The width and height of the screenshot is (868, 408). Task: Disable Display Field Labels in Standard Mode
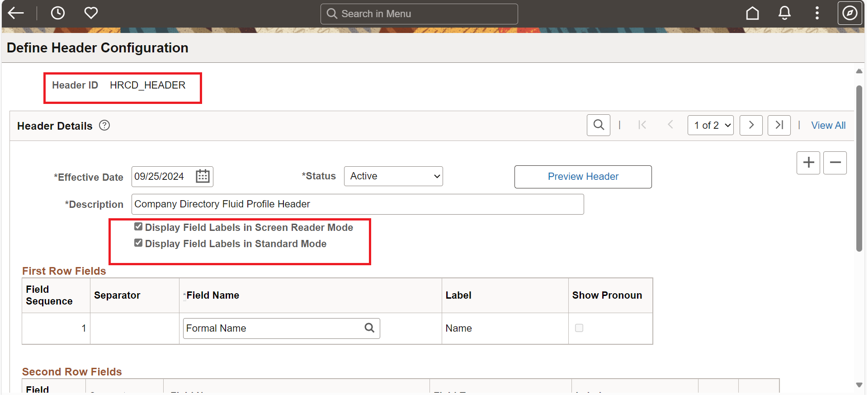pyautogui.click(x=138, y=243)
